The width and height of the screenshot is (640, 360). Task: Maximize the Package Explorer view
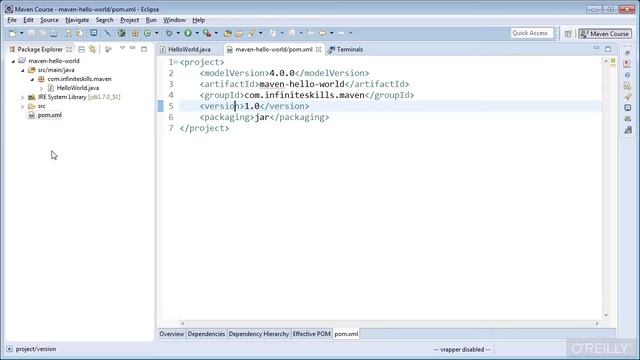tap(144, 49)
